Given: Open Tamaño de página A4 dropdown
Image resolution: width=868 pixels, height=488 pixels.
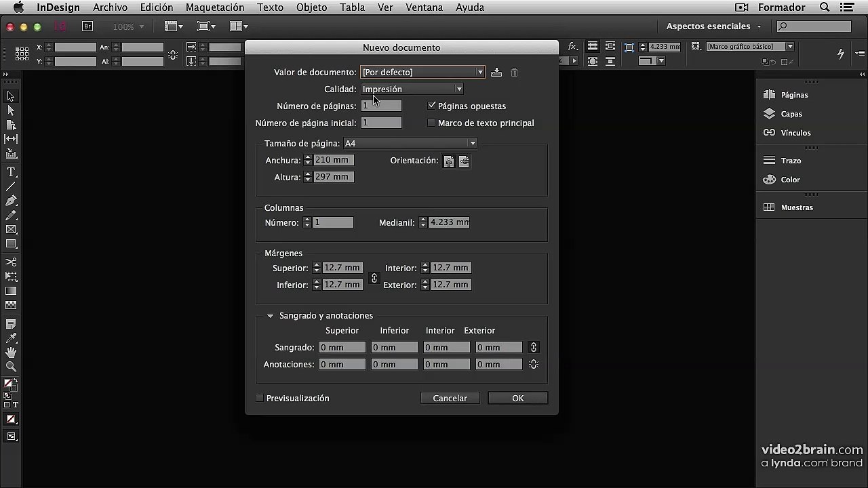Looking at the screenshot, I should [410, 143].
